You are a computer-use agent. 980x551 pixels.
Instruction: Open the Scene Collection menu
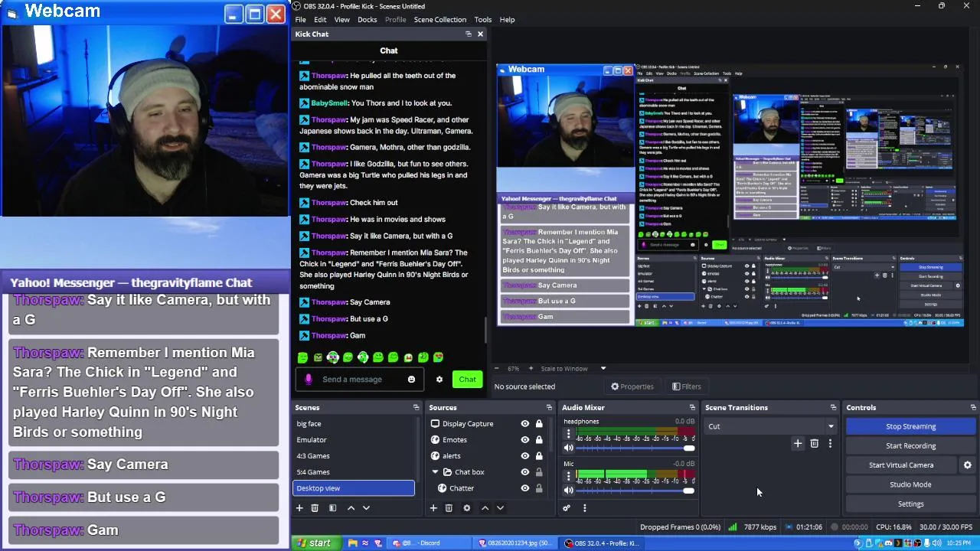(440, 20)
